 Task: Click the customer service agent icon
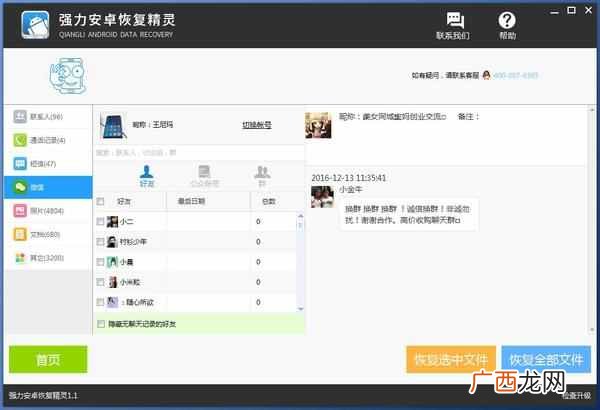coord(486,75)
